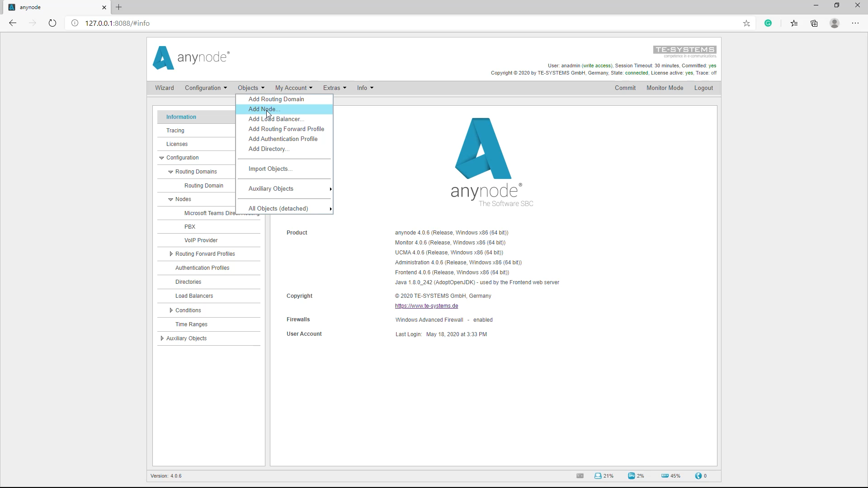Viewport: 868px width, 488px height.
Task: Open the te-systems.de link
Action: pyautogui.click(x=426, y=306)
